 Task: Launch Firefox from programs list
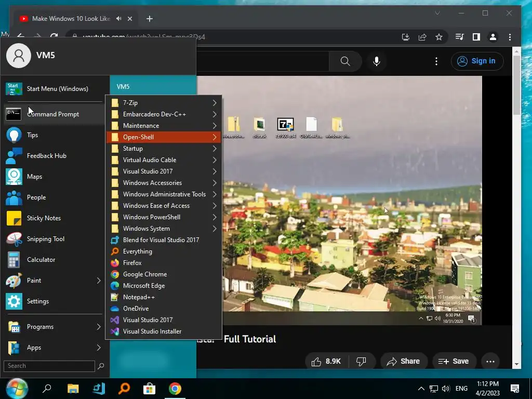[x=164, y=262]
